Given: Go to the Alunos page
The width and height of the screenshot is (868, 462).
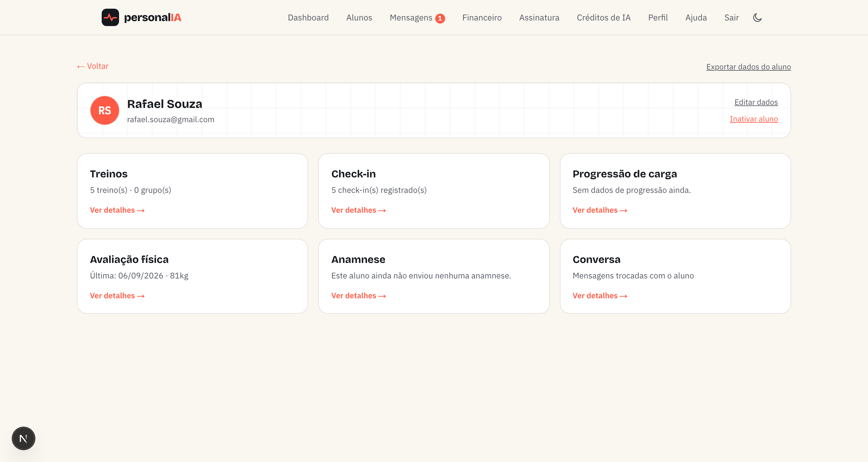Looking at the screenshot, I should (359, 18).
